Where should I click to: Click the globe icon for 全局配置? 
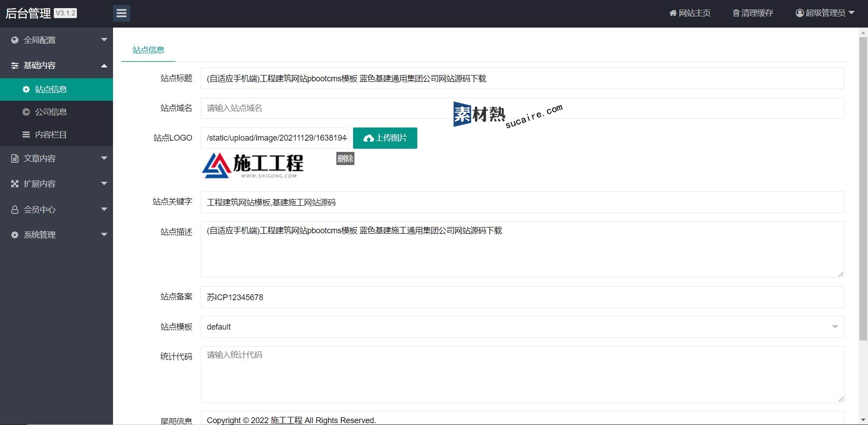coord(15,40)
